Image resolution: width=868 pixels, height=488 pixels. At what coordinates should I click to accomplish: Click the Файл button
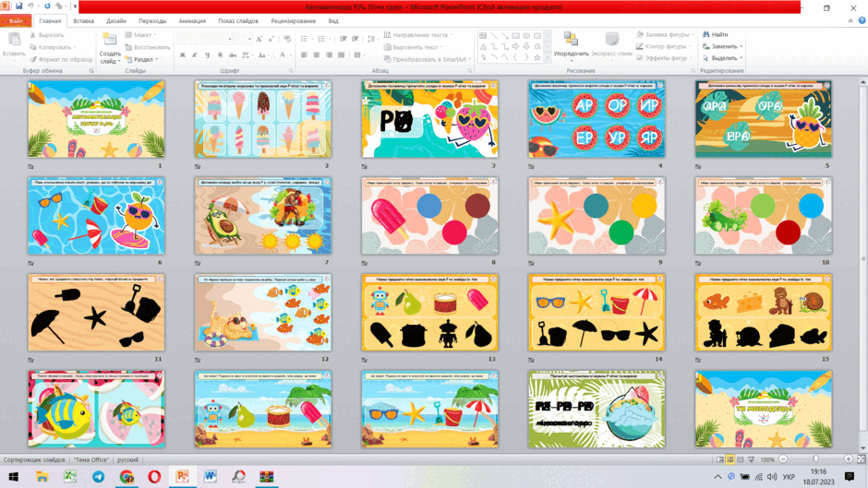coord(16,21)
